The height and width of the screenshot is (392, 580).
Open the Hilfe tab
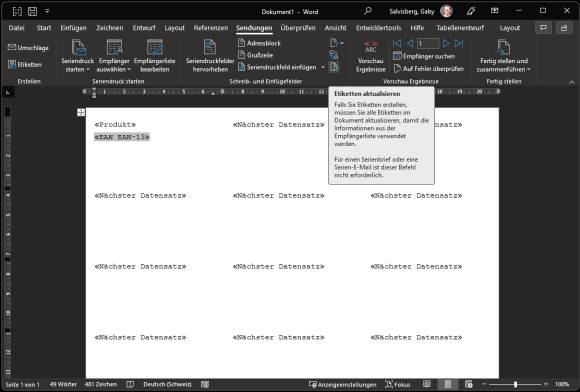pyautogui.click(x=417, y=28)
